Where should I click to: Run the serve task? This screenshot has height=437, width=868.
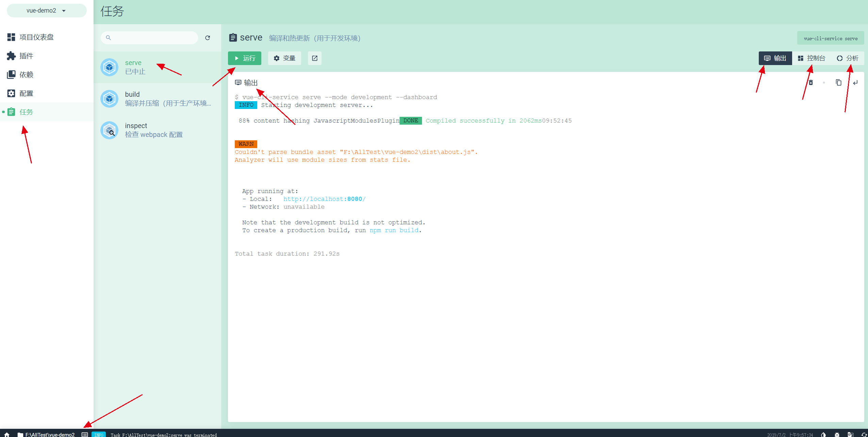pyautogui.click(x=244, y=58)
